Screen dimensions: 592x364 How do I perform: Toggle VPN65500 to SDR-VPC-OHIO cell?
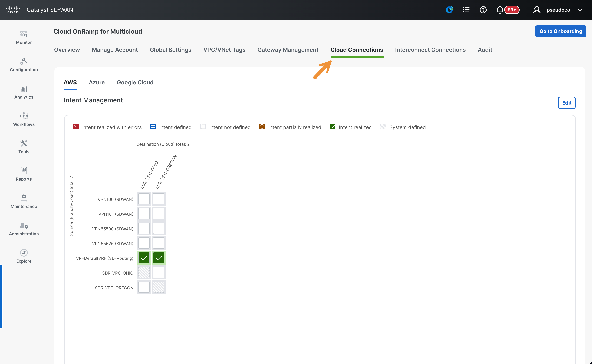[144, 228]
